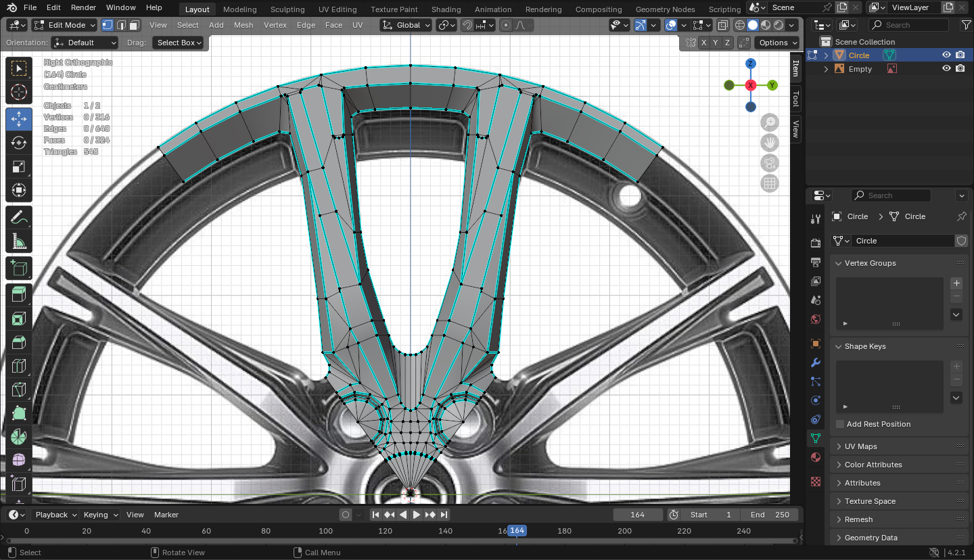
Task: Open the Render properties tab
Action: (816, 243)
